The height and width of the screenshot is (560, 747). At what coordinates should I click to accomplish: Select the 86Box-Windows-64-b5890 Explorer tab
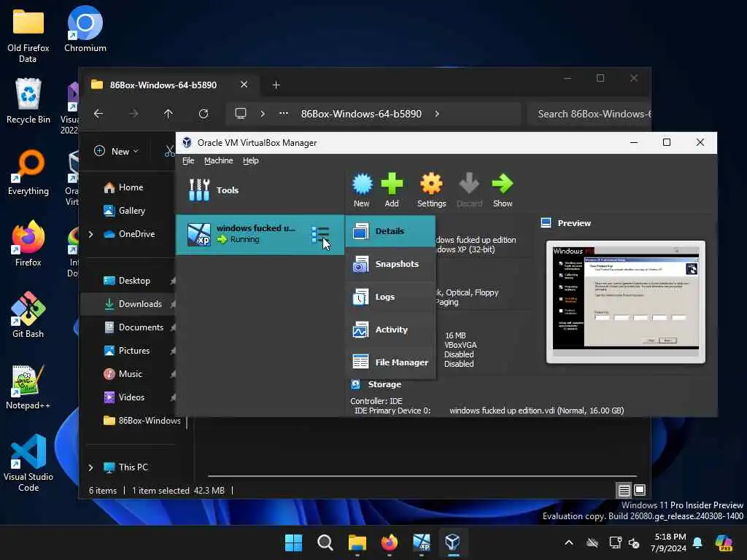pyautogui.click(x=163, y=85)
